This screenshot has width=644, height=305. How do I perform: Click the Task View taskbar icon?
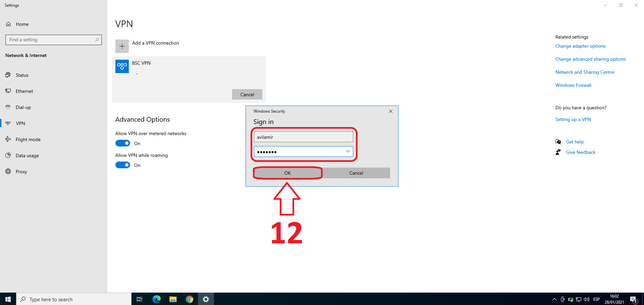(140, 299)
